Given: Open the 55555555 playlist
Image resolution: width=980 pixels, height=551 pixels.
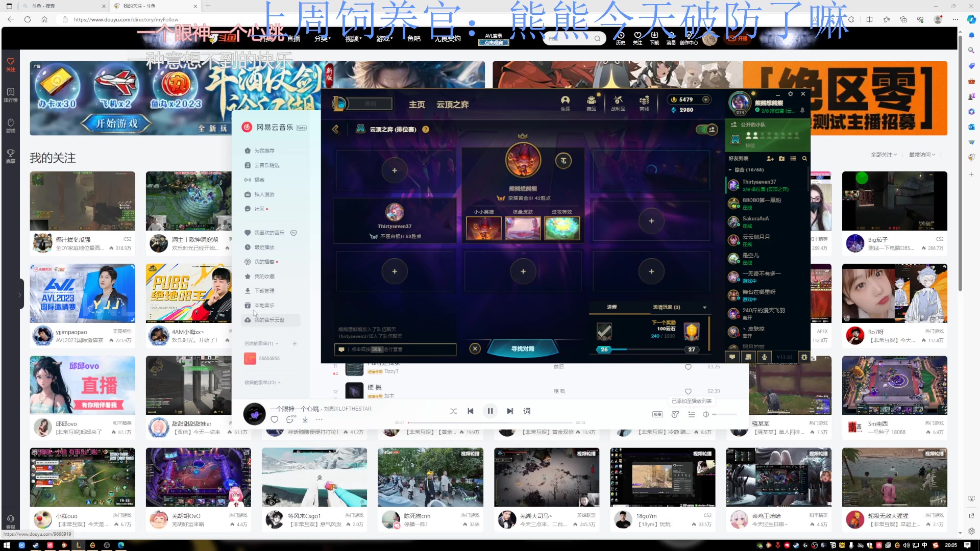Looking at the screenshot, I should coord(269,359).
